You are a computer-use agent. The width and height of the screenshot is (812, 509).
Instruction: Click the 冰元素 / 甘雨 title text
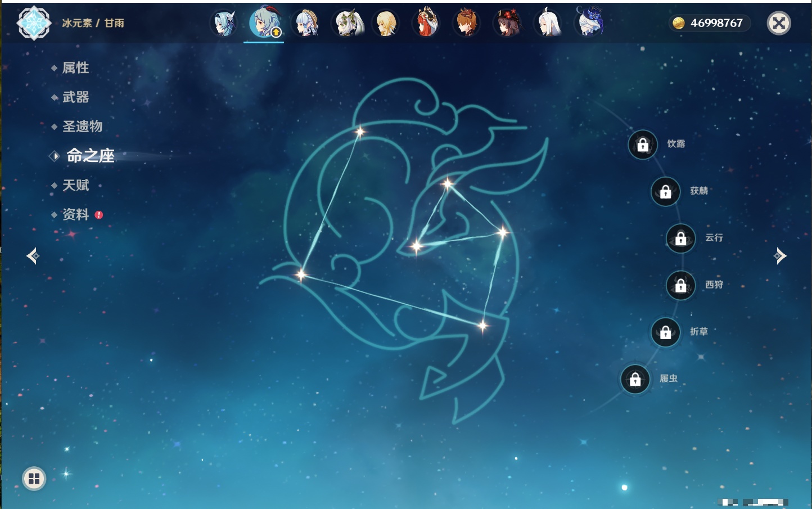[x=93, y=23]
